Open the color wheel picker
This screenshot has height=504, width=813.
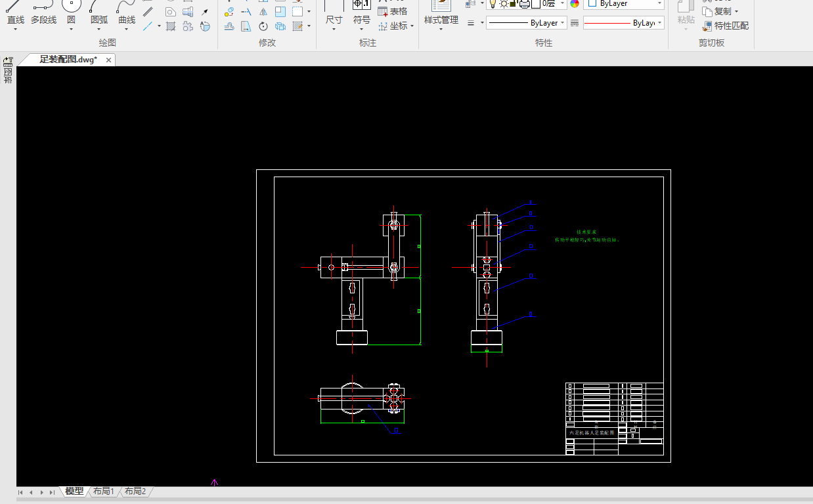click(575, 3)
